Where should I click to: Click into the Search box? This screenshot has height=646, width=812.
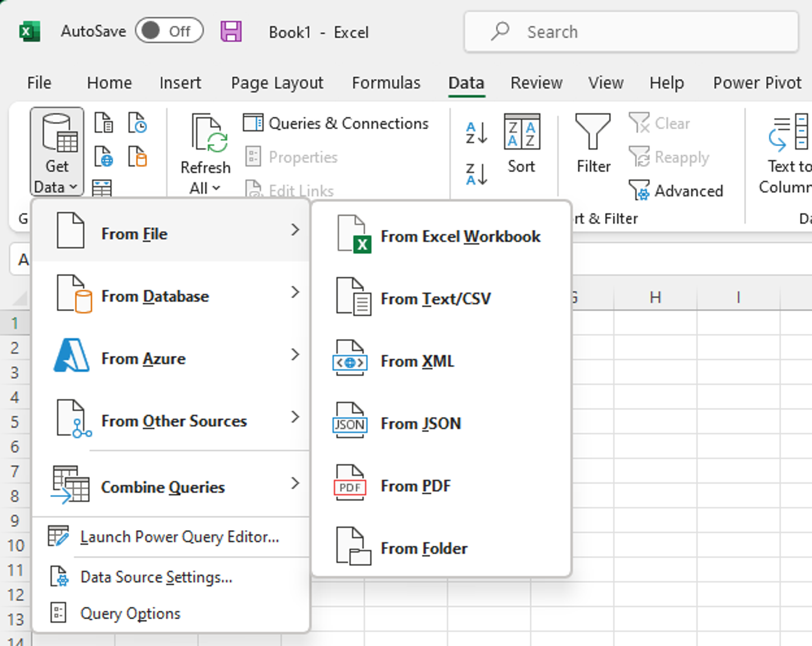tap(631, 32)
